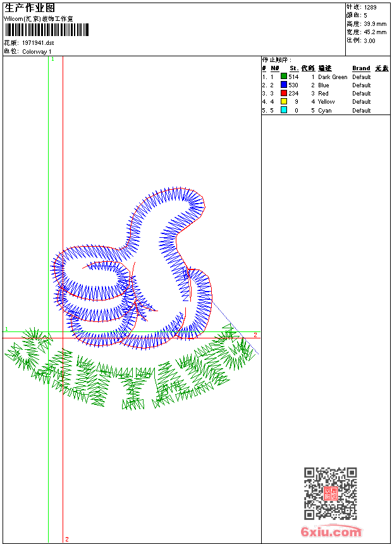
Task: Click the width value 45.2 mm
Action: click(375, 32)
